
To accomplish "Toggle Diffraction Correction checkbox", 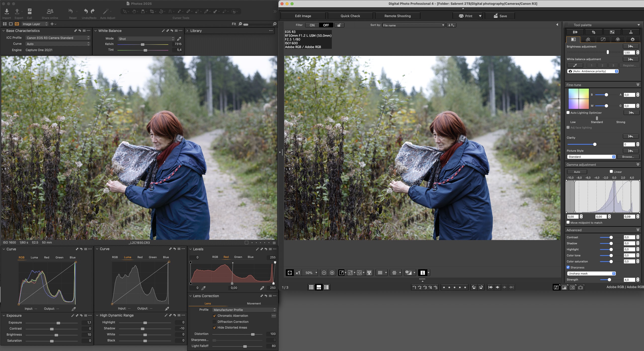I will [214, 322].
